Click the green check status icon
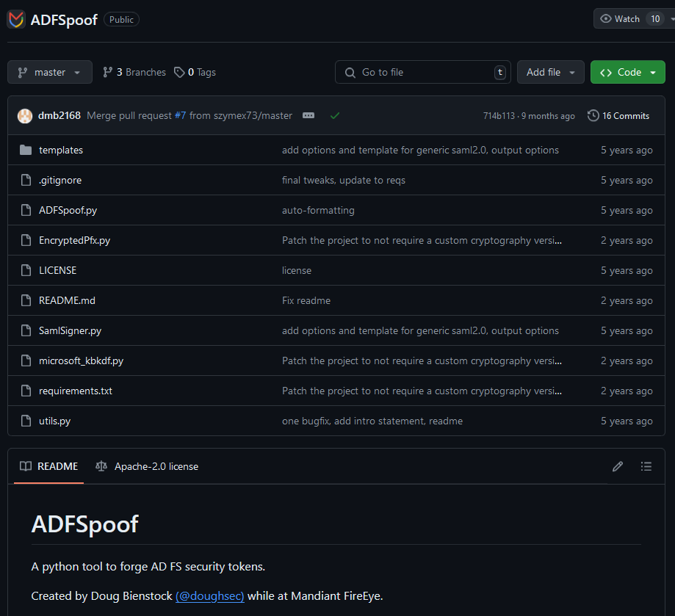 click(335, 115)
